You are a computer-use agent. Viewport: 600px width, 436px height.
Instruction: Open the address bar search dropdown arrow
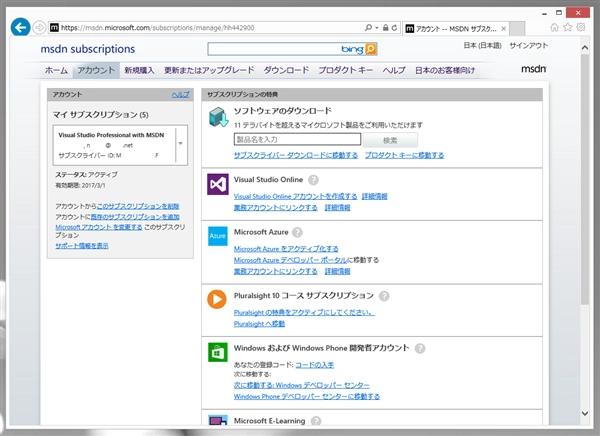coord(377,28)
